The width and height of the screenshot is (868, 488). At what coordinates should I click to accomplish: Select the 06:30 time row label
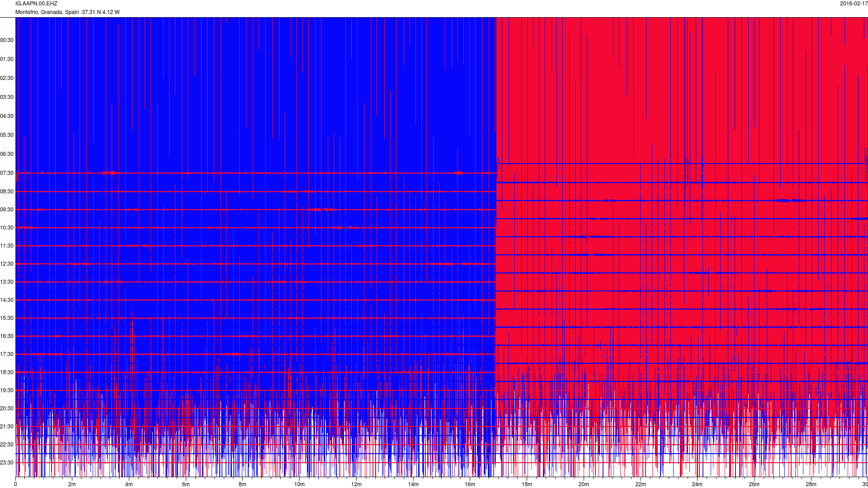pos(7,154)
